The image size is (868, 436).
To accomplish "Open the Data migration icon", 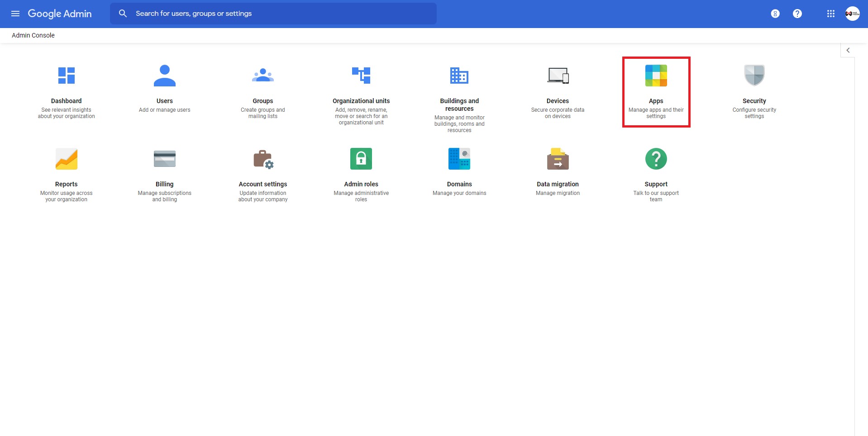I will 558,159.
